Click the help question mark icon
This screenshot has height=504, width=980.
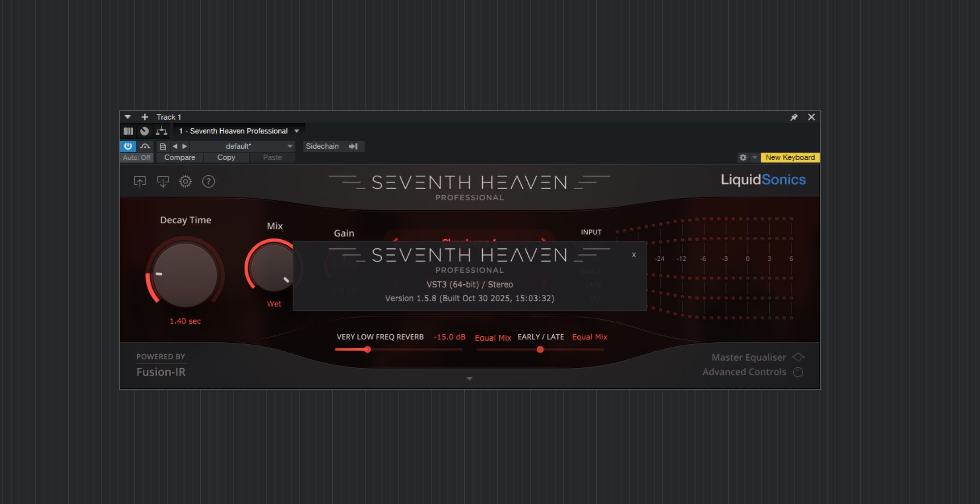208,182
